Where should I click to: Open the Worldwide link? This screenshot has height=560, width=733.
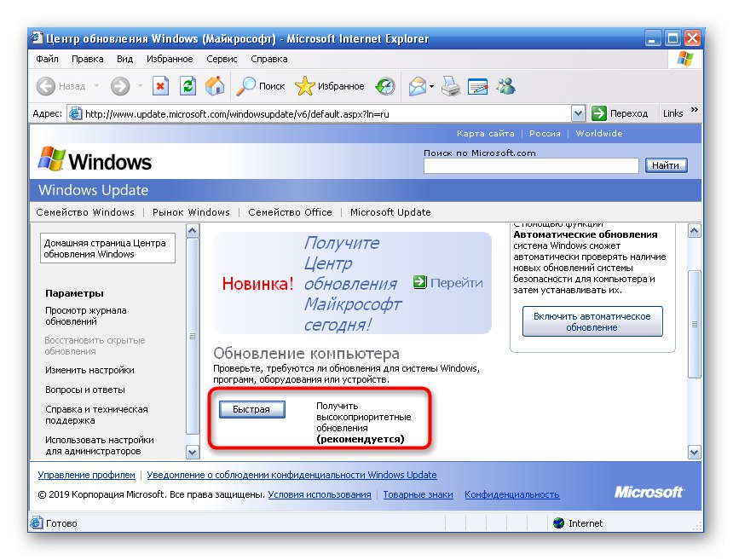click(x=599, y=133)
